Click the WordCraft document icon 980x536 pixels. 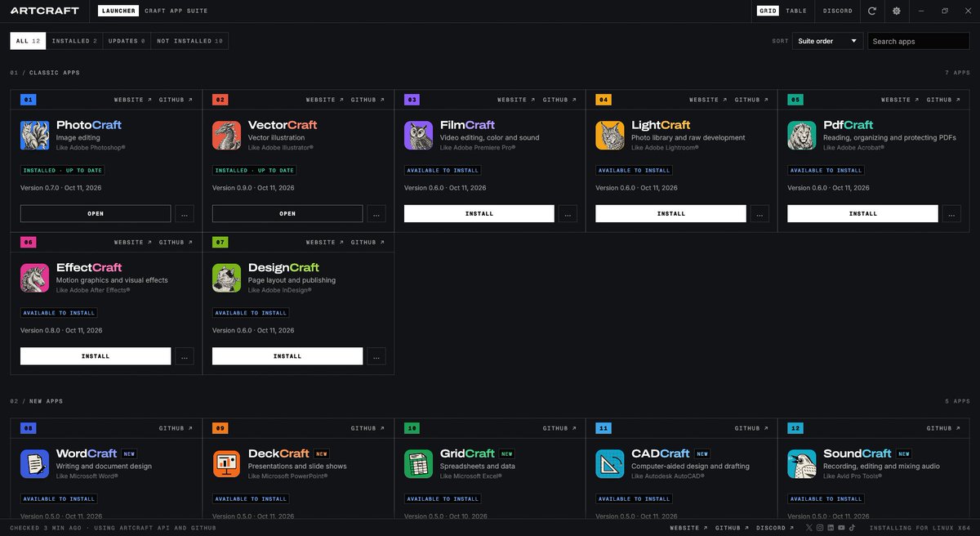tap(34, 464)
